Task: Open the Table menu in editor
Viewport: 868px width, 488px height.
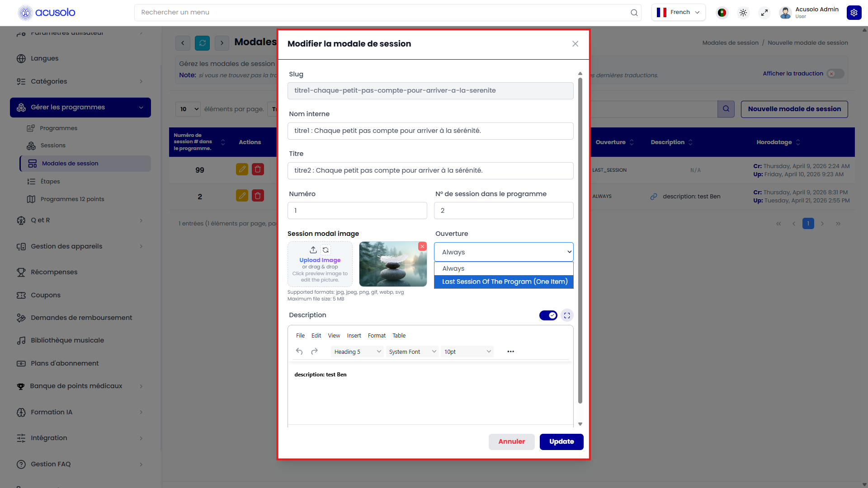Action: point(399,335)
